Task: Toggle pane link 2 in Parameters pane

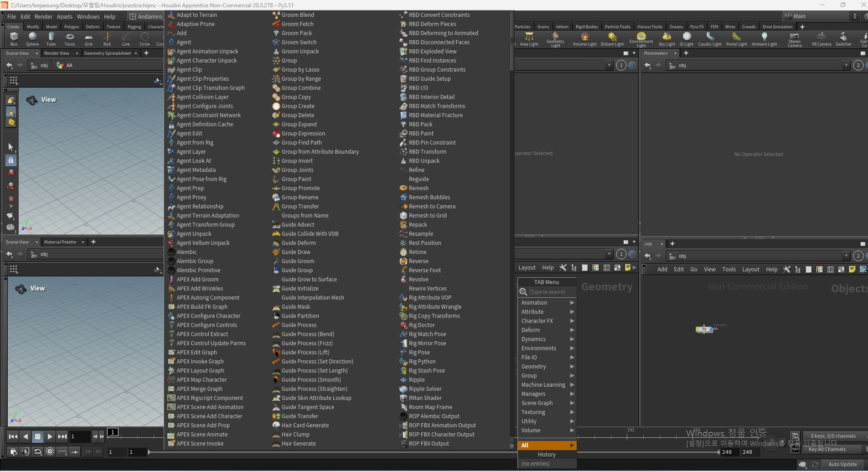Action: tap(858, 65)
